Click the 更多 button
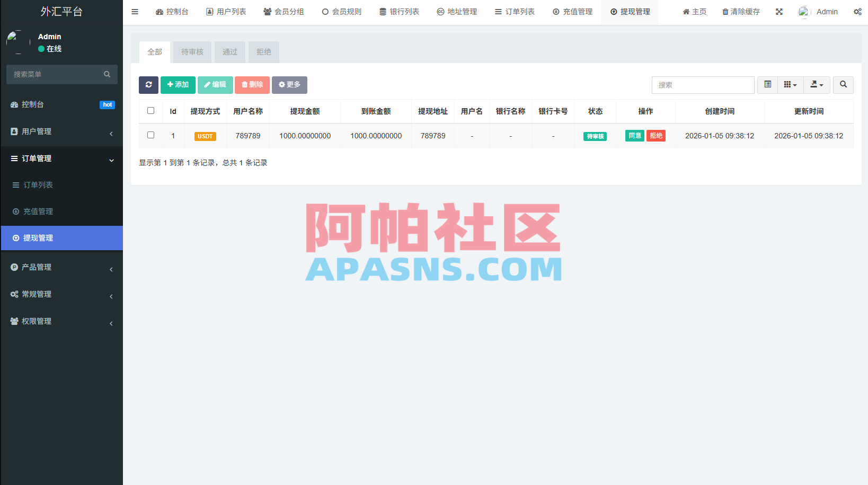 (289, 85)
